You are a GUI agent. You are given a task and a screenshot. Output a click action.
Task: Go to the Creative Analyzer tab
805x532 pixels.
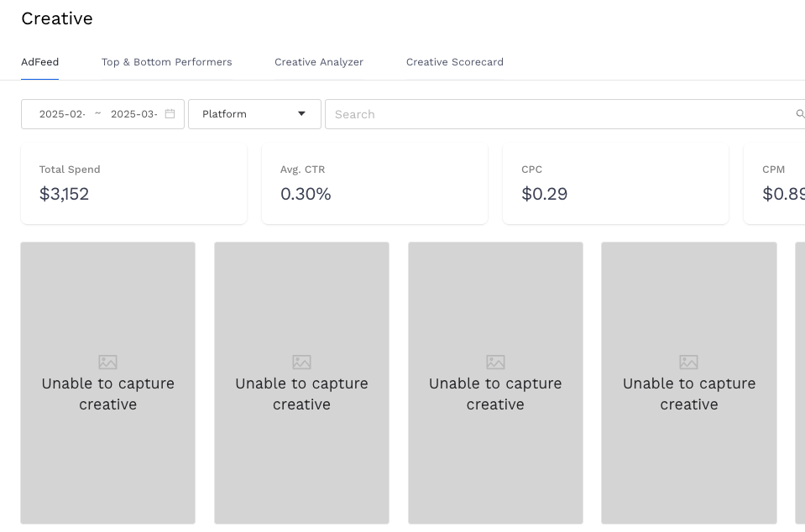(x=319, y=62)
